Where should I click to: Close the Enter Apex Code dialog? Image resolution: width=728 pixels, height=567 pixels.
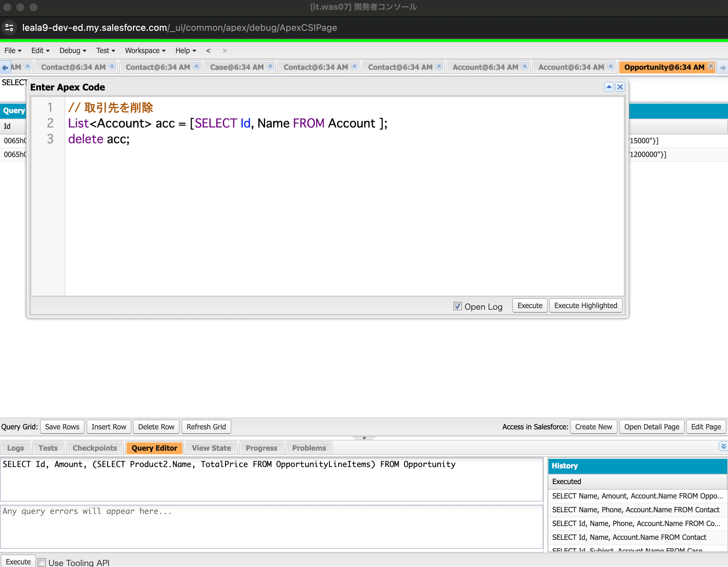point(620,87)
